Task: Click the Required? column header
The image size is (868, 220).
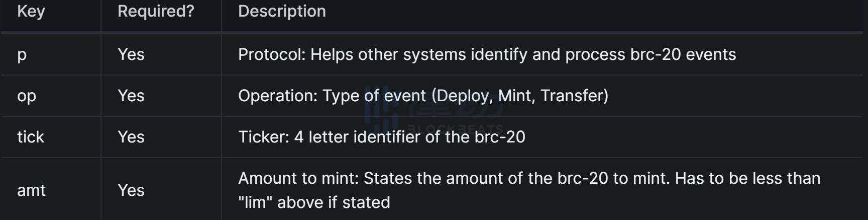Action: point(156,11)
